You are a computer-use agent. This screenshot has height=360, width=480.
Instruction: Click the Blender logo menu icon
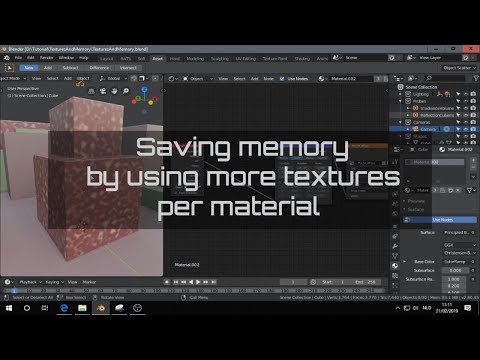click(6, 58)
